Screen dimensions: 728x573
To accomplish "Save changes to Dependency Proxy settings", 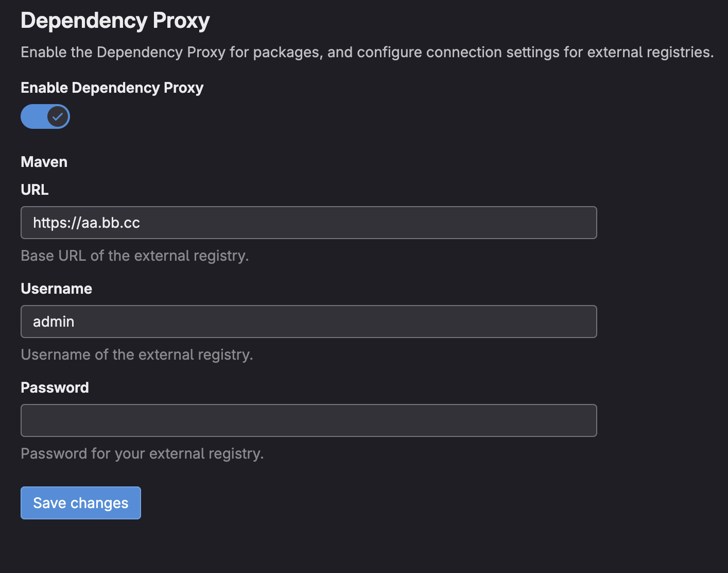I will point(81,503).
